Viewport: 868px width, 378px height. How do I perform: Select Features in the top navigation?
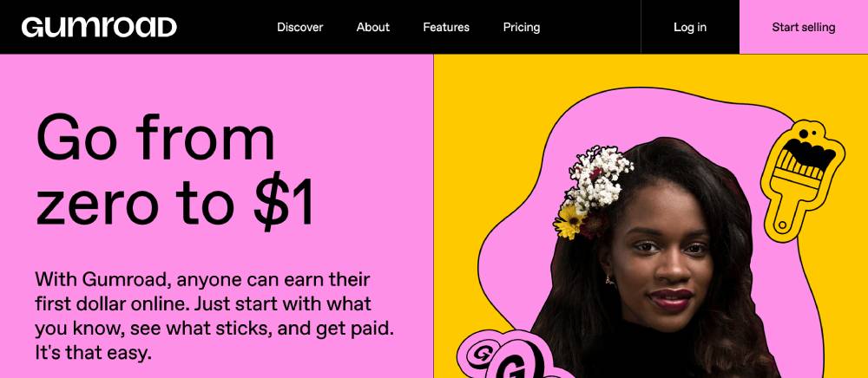446,27
